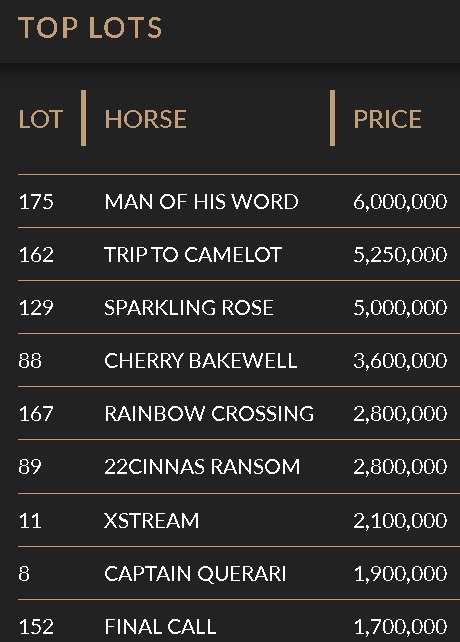Image resolution: width=460 pixels, height=642 pixels.
Task: Open the 22CINNAS RANSOM horse entry
Action: click(x=202, y=467)
